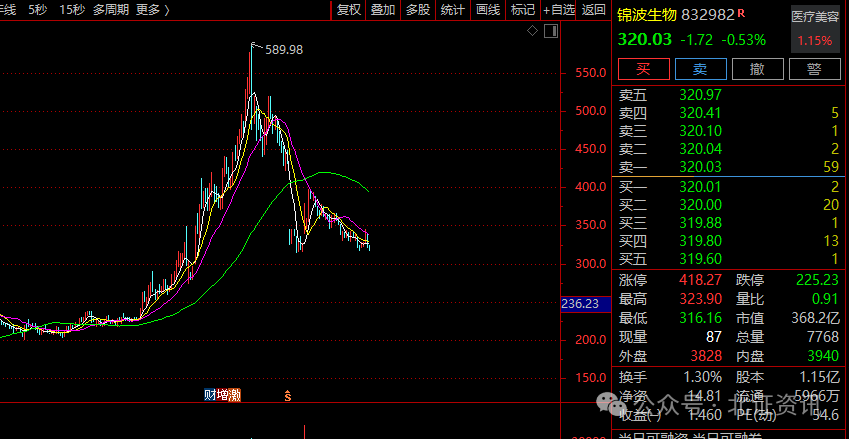Click the 总量 value 7768

[822, 337]
